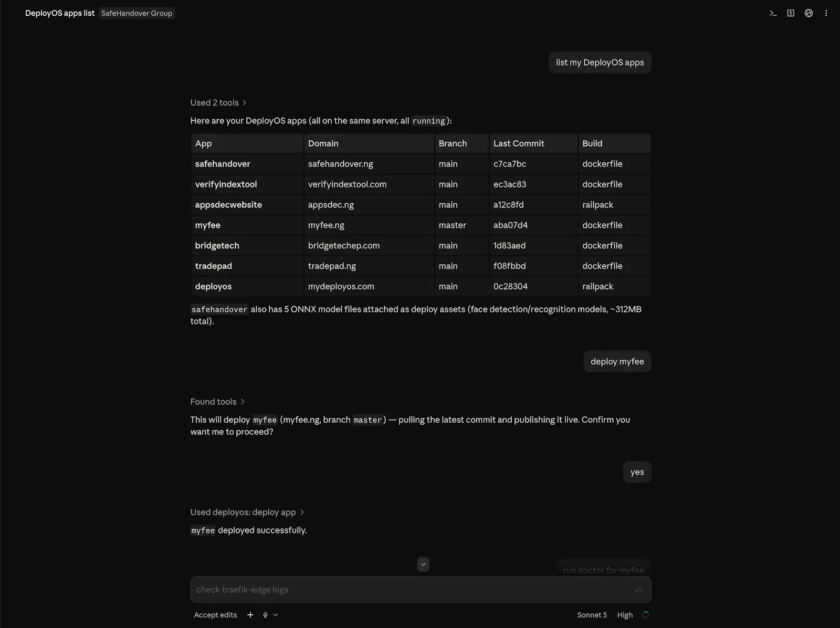Image resolution: width=840 pixels, height=628 pixels.
Task: Click the 'App' column header
Action: [247, 143]
